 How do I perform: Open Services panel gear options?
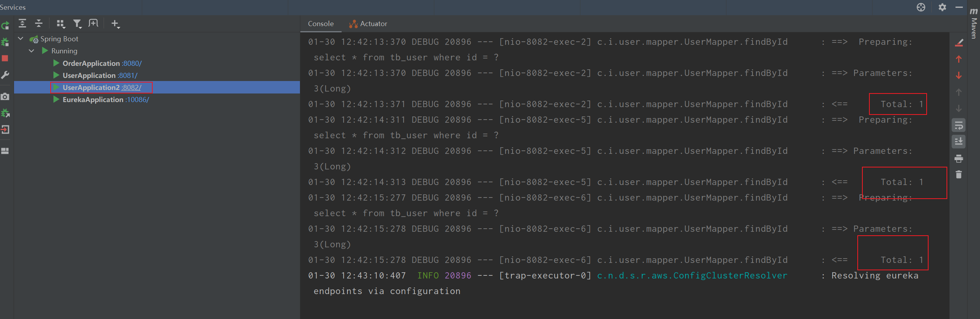pos(942,7)
